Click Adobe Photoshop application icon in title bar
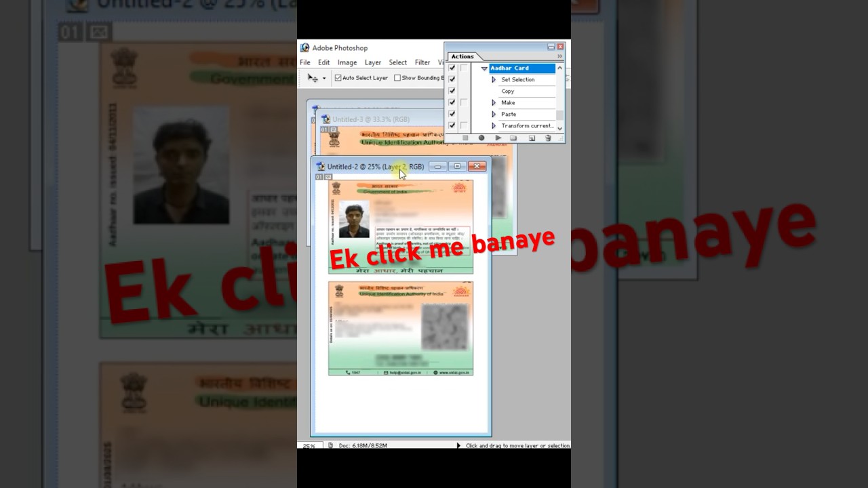868x488 pixels. 305,48
